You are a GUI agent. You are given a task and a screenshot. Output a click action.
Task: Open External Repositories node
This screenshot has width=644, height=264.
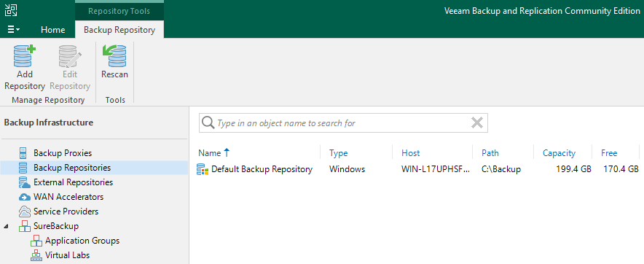(x=73, y=182)
